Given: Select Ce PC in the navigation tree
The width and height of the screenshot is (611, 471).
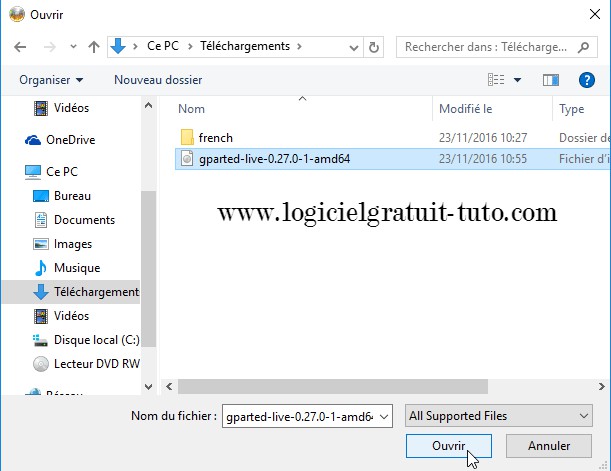Looking at the screenshot, I should tap(51, 172).
